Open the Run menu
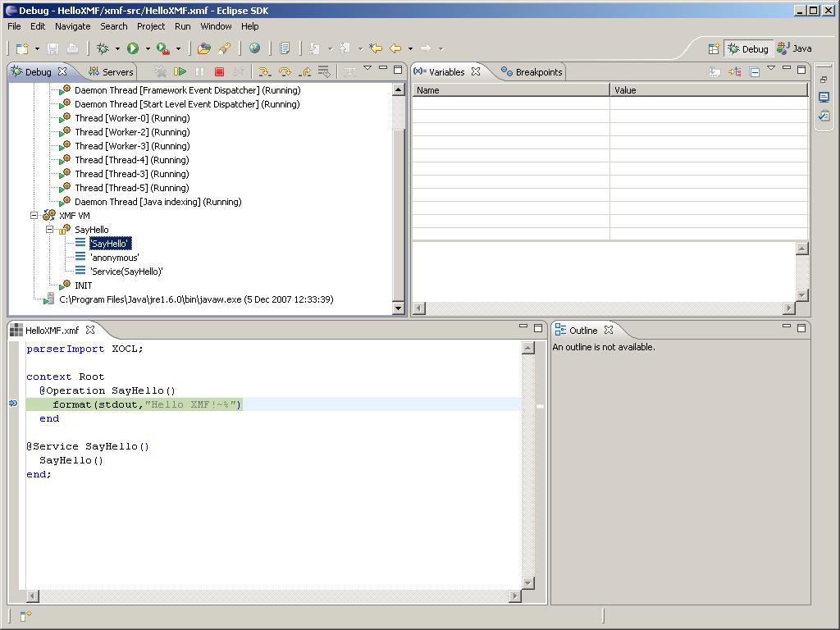 click(183, 26)
